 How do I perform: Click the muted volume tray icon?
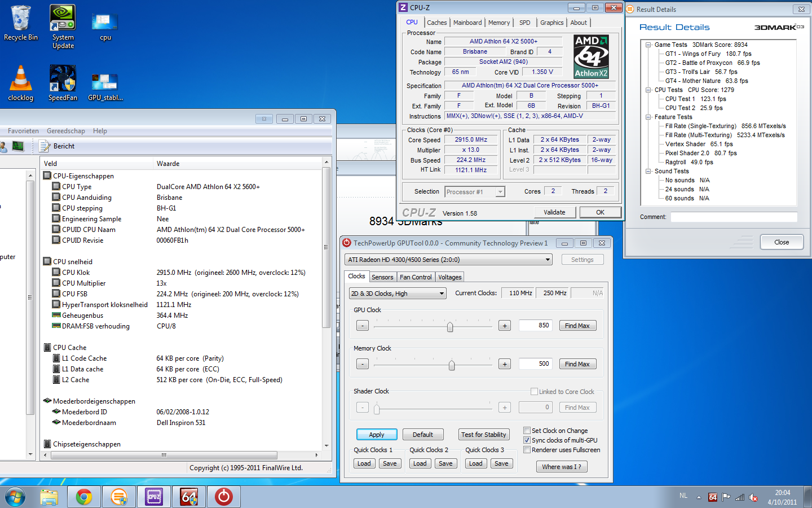point(753,497)
